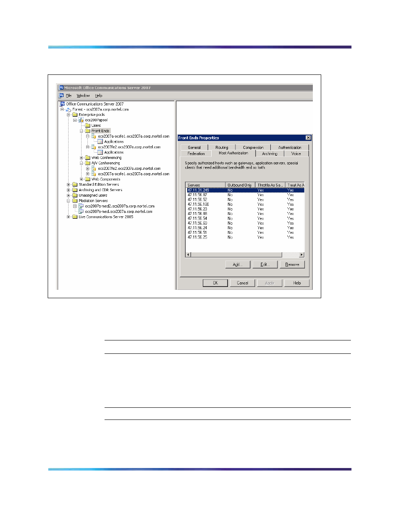Expand the Standard Edition Servers node

(x=69, y=184)
